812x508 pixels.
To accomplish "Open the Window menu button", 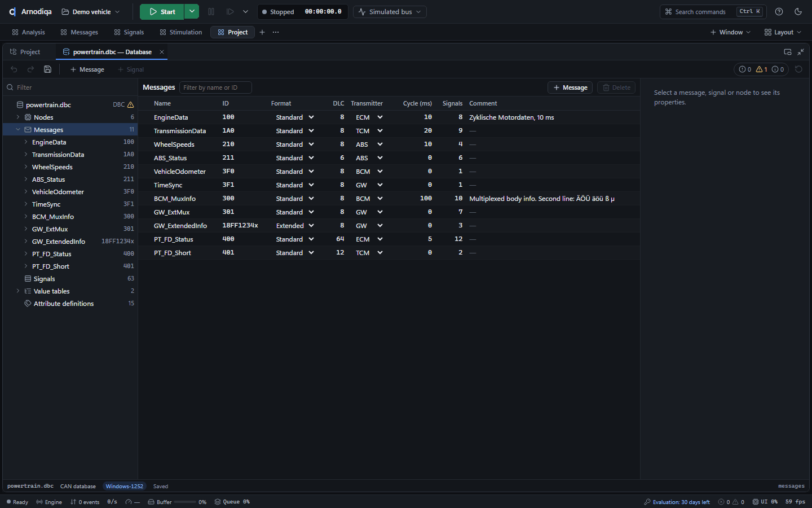I will [730, 32].
